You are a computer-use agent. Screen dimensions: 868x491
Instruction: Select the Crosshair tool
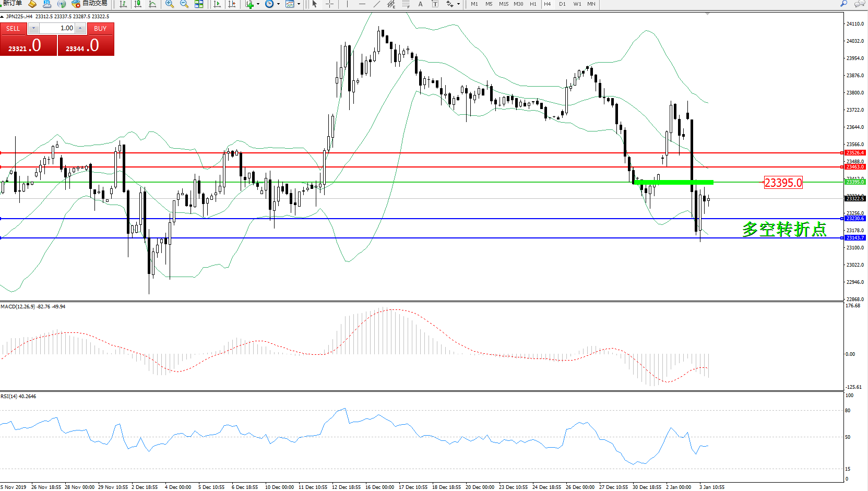point(330,4)
